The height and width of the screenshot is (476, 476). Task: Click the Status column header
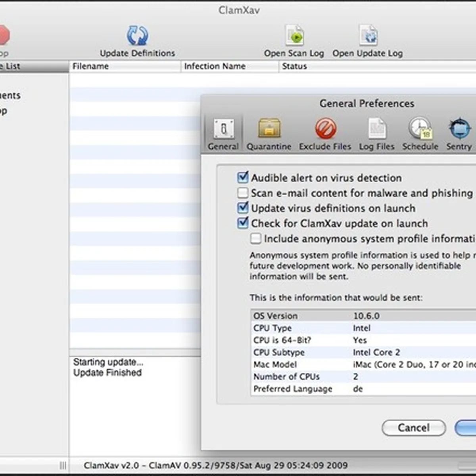point(377,66)
